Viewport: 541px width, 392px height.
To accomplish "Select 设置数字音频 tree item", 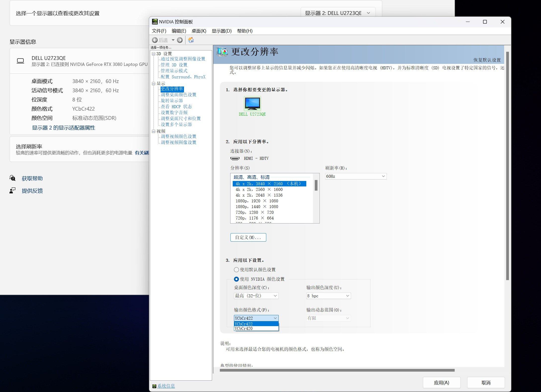I will 174,113.
